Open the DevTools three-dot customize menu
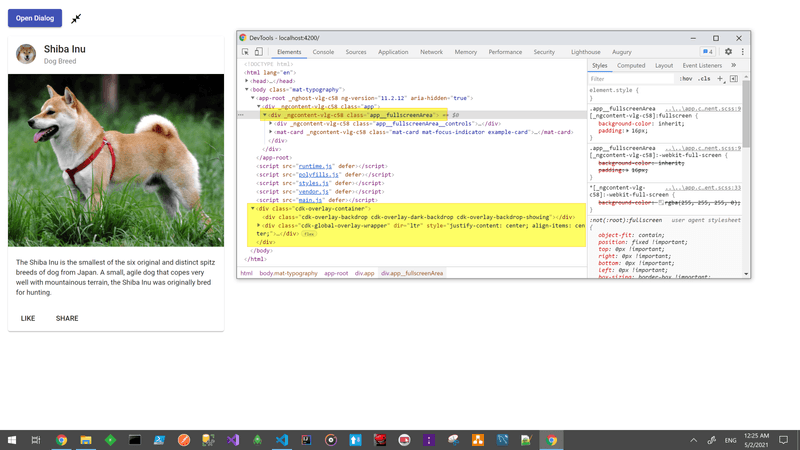The width and height of the screenshot is (800, 450). point(742,52)
